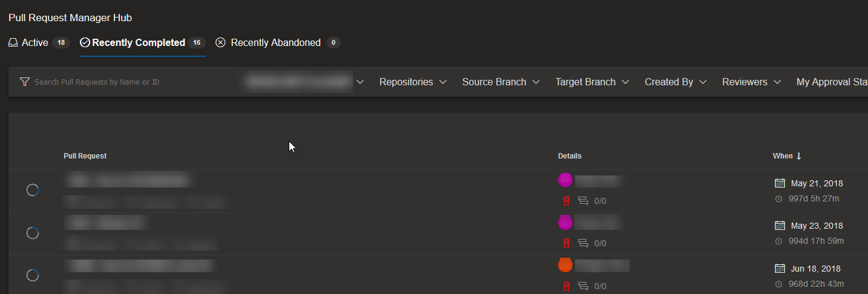868x294 pixels.
Task: Click the calendar icon beside Jun 18, 2018
Action: [780, 269]
